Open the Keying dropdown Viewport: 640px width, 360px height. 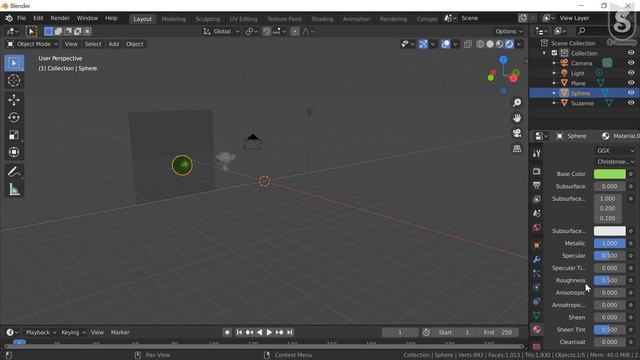pyautogui.click(x=73, y=332)
